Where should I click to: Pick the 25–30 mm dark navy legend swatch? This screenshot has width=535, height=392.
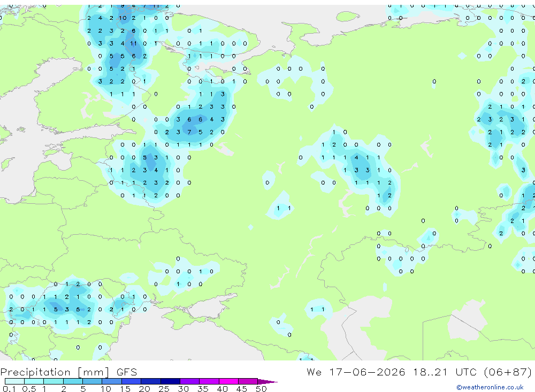(170, 381)
